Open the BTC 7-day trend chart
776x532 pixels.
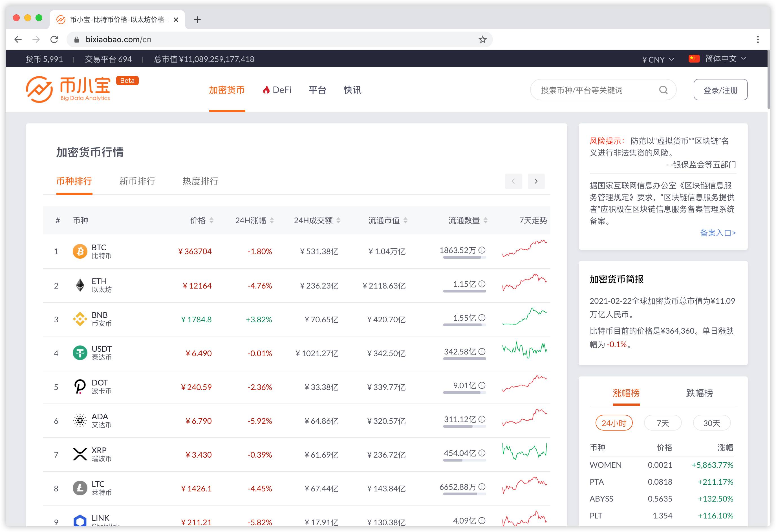point(524,248)
